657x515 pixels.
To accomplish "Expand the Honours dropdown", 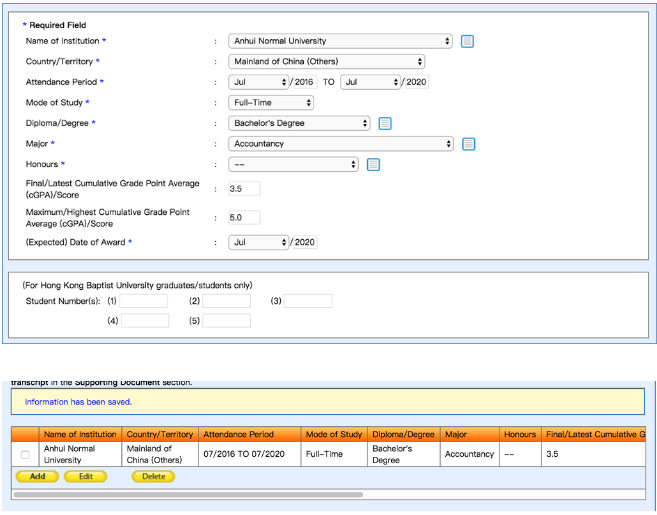I will pos(293,165).
